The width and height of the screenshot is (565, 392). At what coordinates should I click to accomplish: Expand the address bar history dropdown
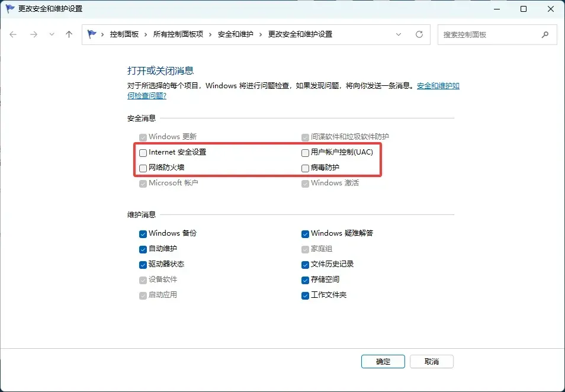pos(400,34)
